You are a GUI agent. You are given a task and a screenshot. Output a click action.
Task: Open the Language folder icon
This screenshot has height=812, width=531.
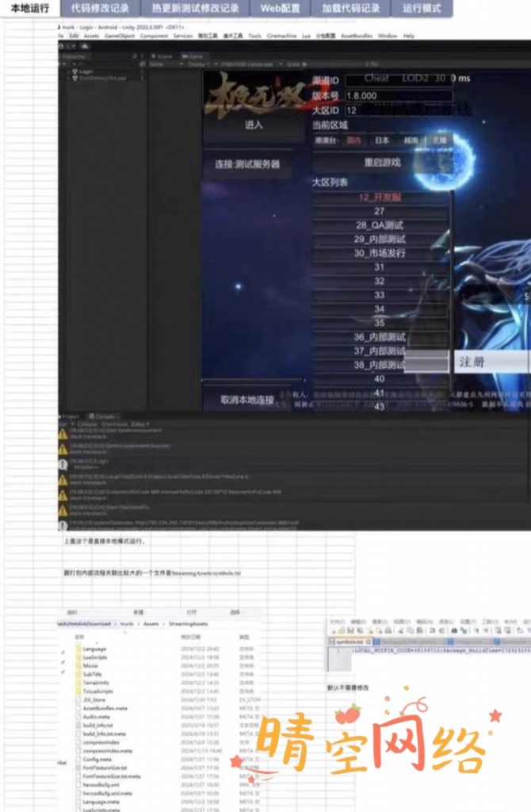coord(78,649)
